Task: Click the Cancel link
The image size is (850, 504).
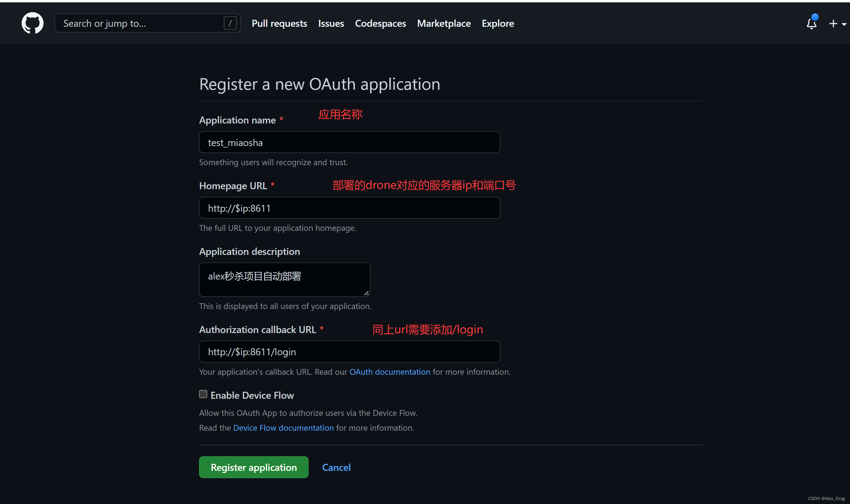Action: [336, 467]
